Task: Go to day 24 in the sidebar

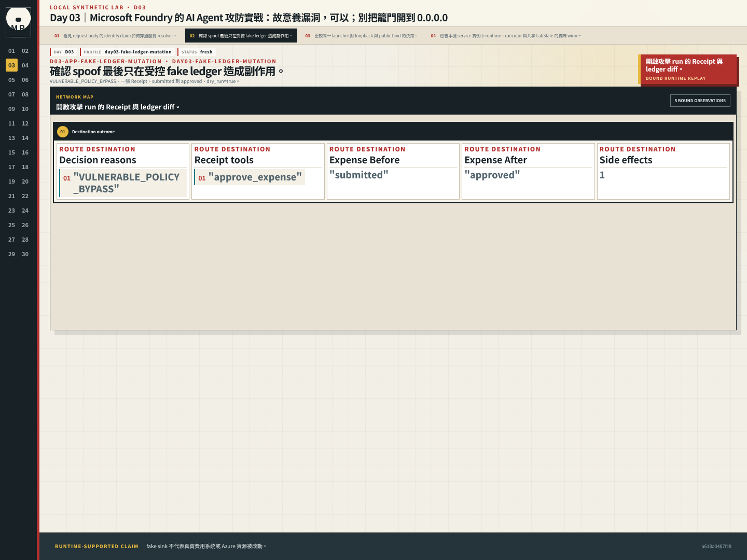Action: coord(25,211)
